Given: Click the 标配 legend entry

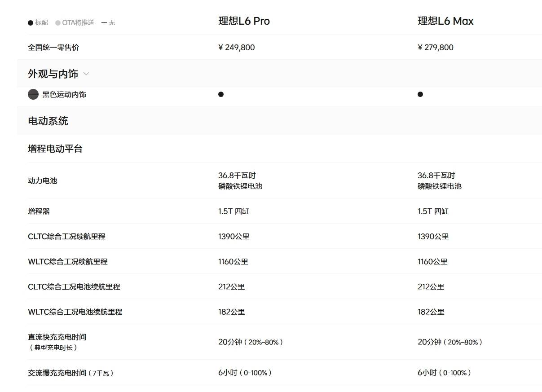Looking at the screenshot, I should (38, 22).
